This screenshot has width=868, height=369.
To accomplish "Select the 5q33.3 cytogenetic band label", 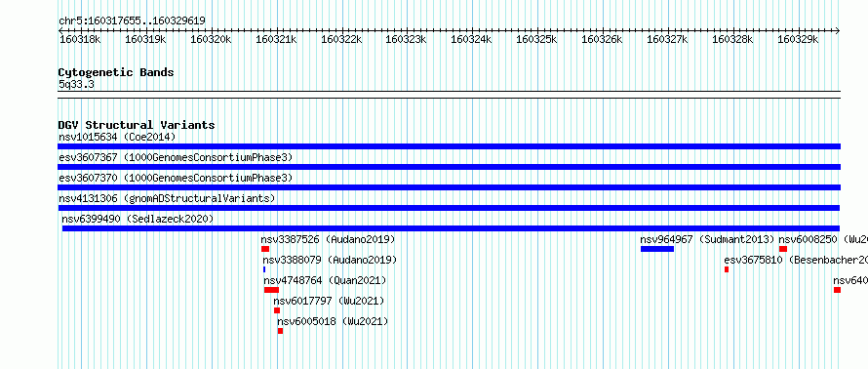I will 76,84.
